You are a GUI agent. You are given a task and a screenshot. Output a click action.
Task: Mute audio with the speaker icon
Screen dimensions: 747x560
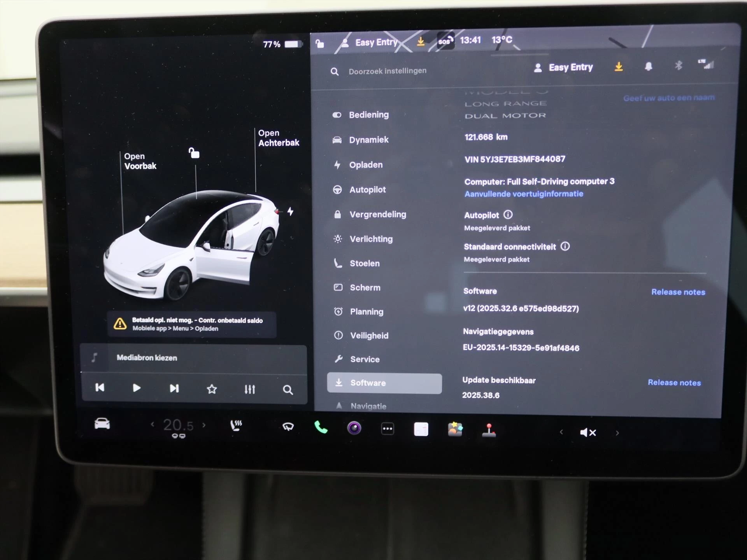[588, 432]
